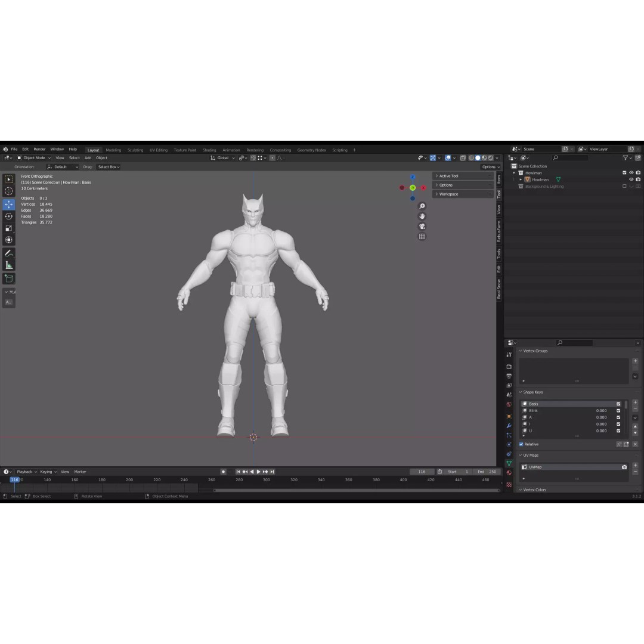
Task: Choose the Add Cube tool
Action: (8, 279)
